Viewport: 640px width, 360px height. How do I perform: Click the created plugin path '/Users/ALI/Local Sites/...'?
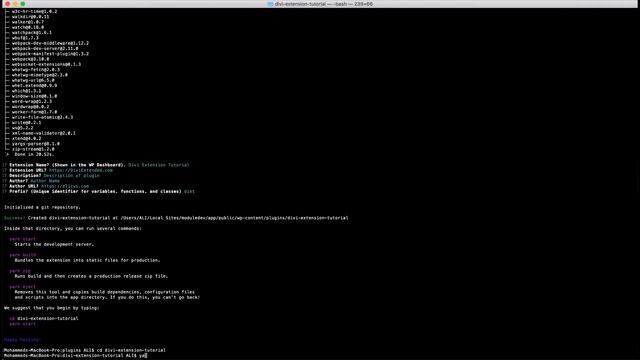coord(234,218)
